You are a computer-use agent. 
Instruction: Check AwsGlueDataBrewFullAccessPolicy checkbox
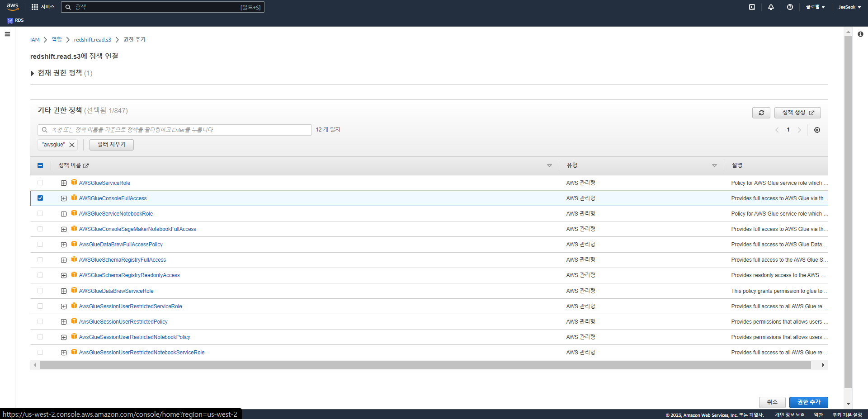[40, 245]
